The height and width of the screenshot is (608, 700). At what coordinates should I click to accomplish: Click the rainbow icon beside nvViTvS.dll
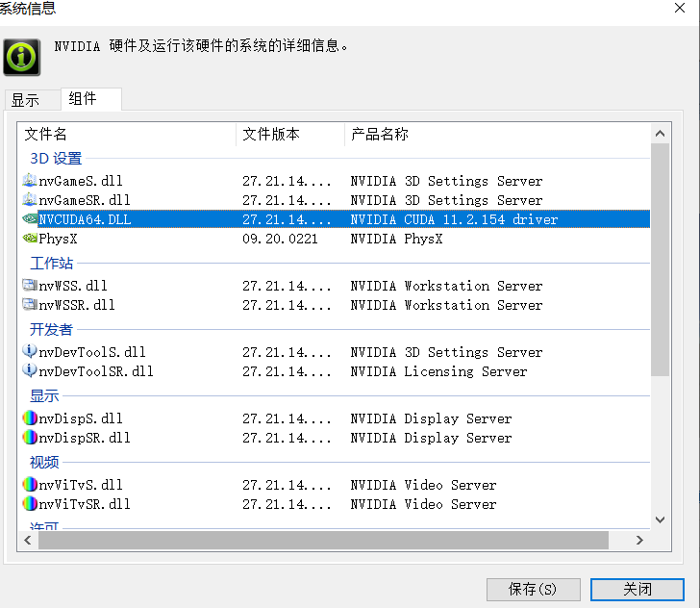pos(30,484)
